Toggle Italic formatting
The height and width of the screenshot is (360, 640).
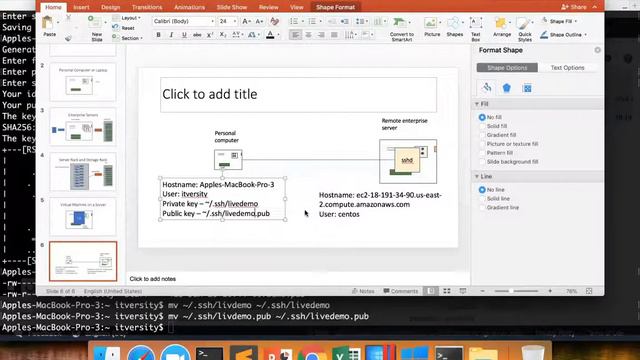point(171,35)
